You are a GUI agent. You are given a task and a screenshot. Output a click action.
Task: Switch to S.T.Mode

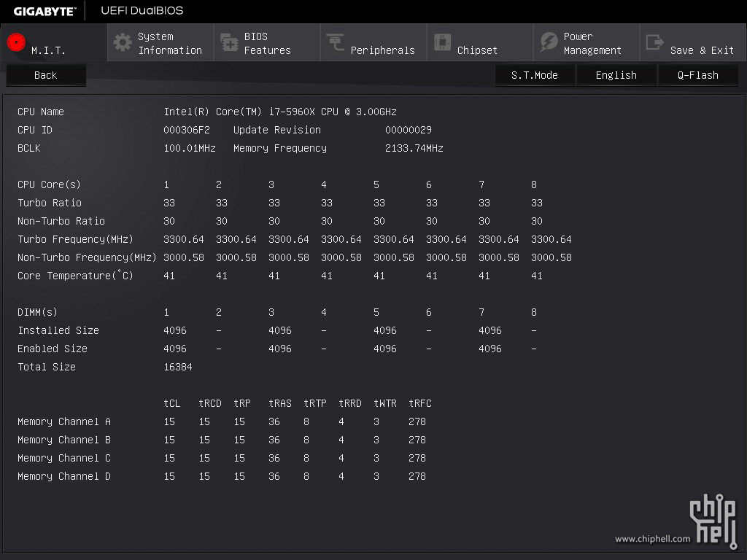pos(535,75)
